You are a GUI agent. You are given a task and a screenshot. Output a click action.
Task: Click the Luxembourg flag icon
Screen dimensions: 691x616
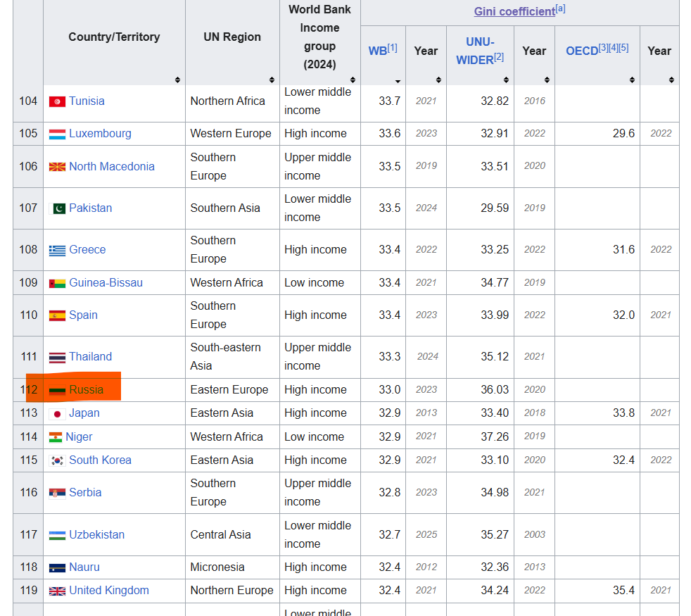(x=57, y=134)
